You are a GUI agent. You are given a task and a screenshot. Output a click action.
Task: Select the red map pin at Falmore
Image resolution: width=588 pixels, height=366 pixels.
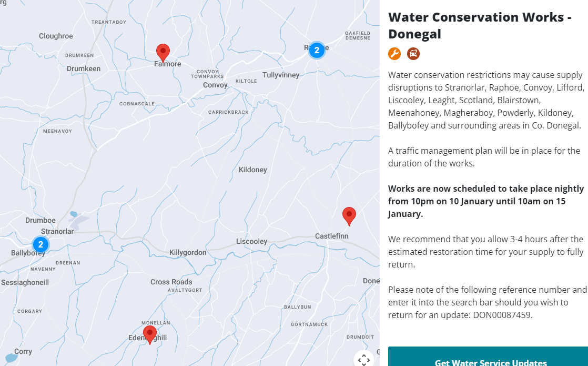pos(163,52)
